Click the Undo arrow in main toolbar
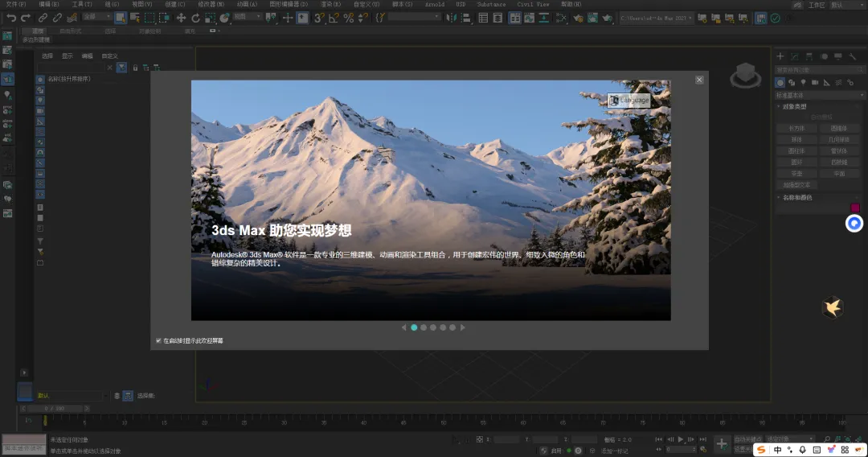 tap(11, 19)
